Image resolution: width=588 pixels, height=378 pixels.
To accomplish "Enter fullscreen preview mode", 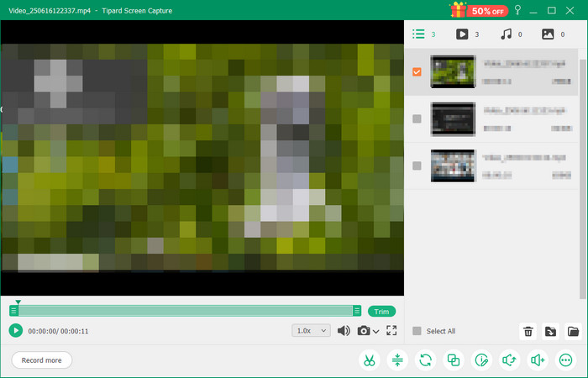I will coord(391,330).
